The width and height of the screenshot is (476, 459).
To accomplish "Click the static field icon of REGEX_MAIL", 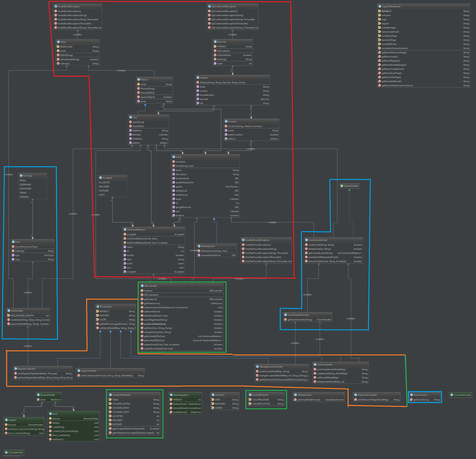I will [58, 46].
